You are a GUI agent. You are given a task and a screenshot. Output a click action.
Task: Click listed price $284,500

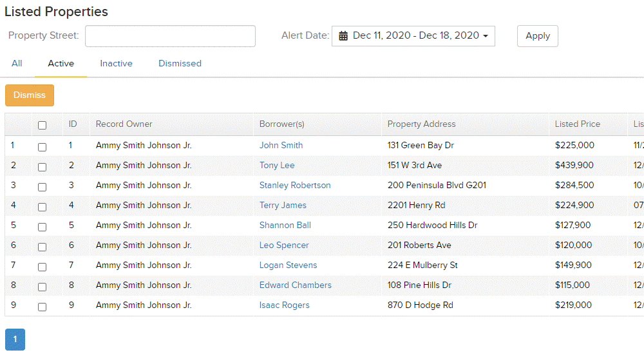coord(574,186)
